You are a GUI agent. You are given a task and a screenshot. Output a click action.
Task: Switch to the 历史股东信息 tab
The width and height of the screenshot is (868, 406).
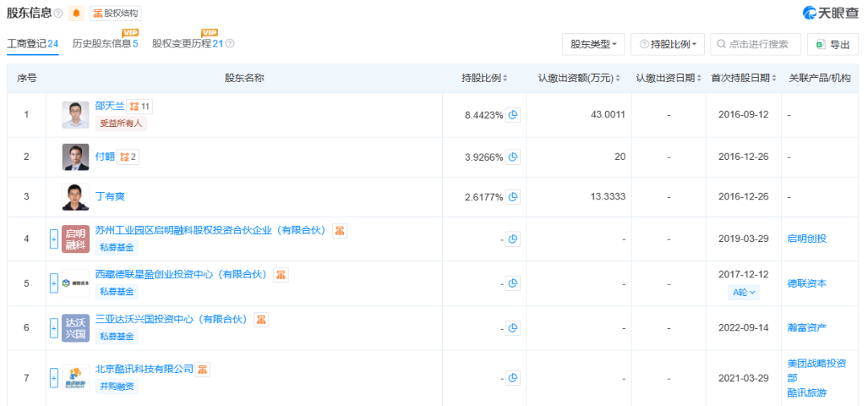105,43
